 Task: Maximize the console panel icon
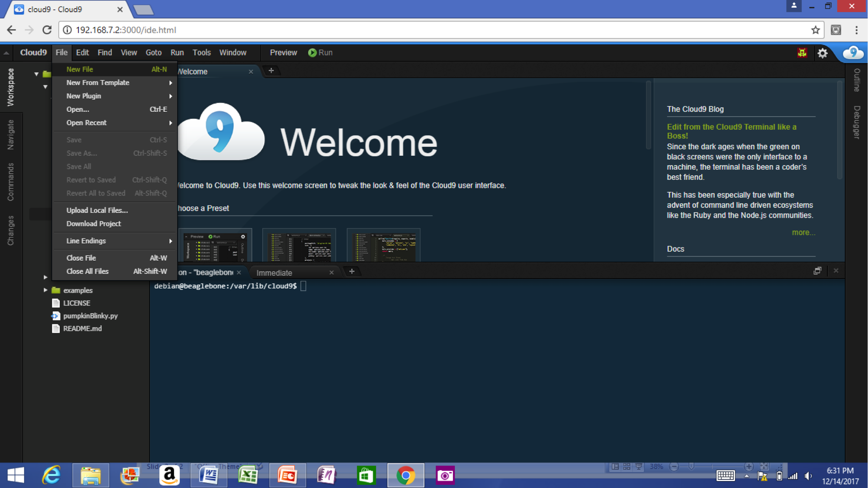point(817,271)
